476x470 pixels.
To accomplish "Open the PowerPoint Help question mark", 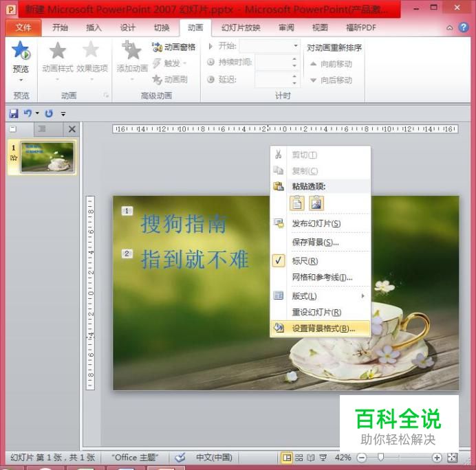I will tap(464, 27).
